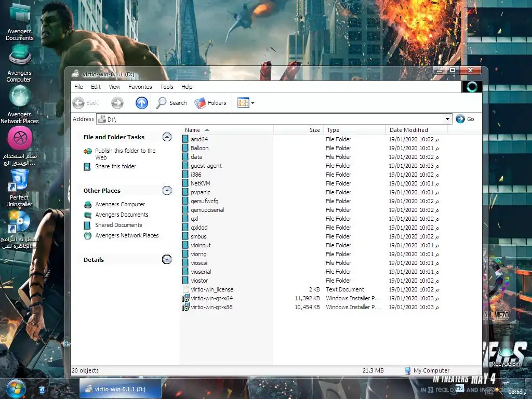Select the Balloon folder icon
The width and height of the screenshot is (532, 399).
pyautogui.click(x=185, y=148)
